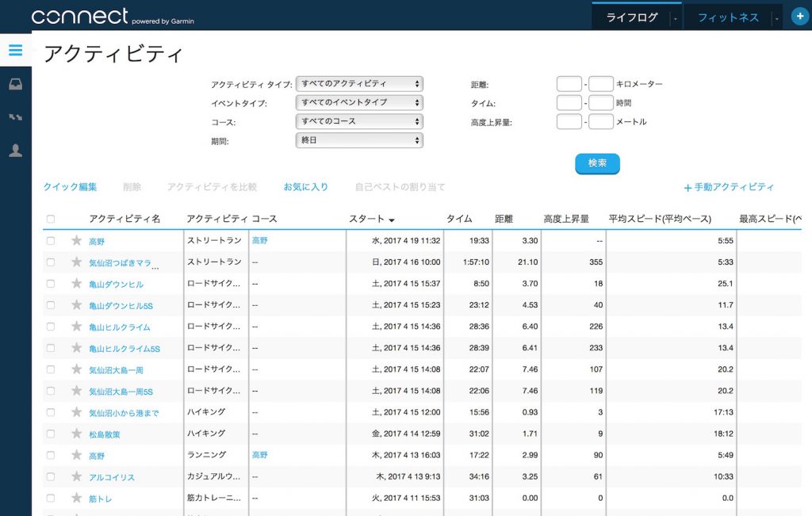Expand the ライフログ tab arrow
The image size is (812, 516).
pyautogui.click(x=676, y=19)
